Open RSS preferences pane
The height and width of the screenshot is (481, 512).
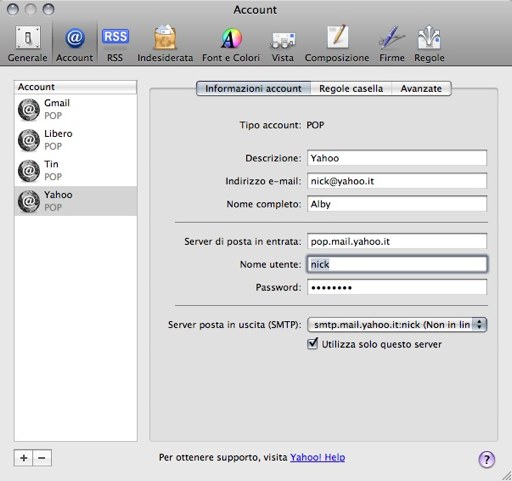pos(115,44)
